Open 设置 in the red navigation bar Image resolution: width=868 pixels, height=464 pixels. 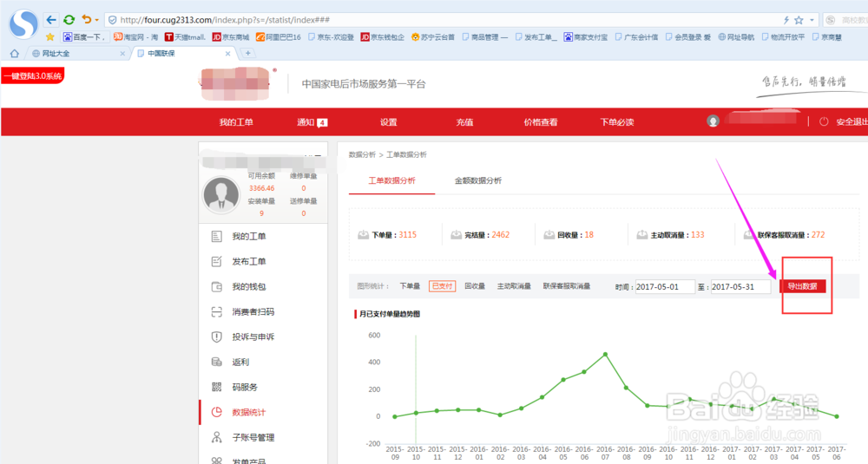tap(389, 122)
